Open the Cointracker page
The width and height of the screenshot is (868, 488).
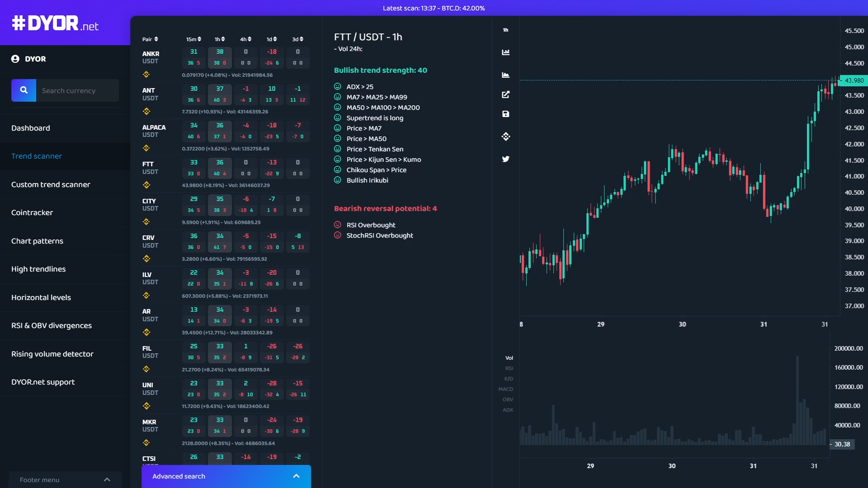(x=65, y=213)
